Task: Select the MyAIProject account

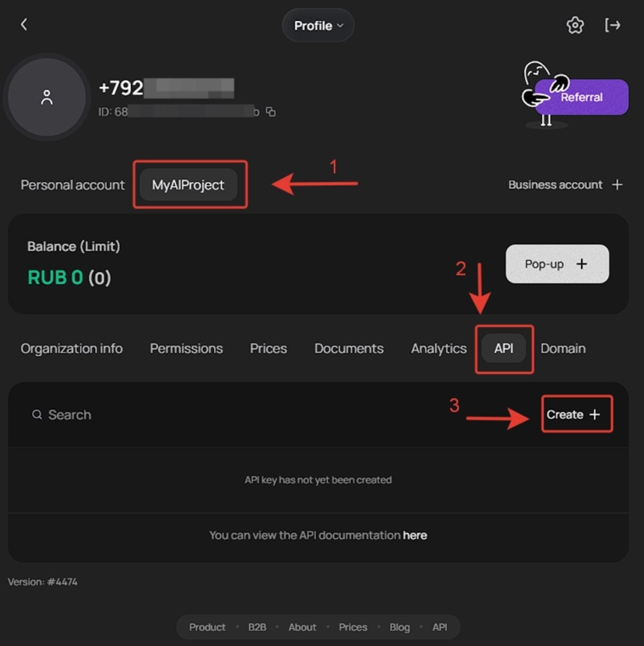Action: (x=189, y=184)
